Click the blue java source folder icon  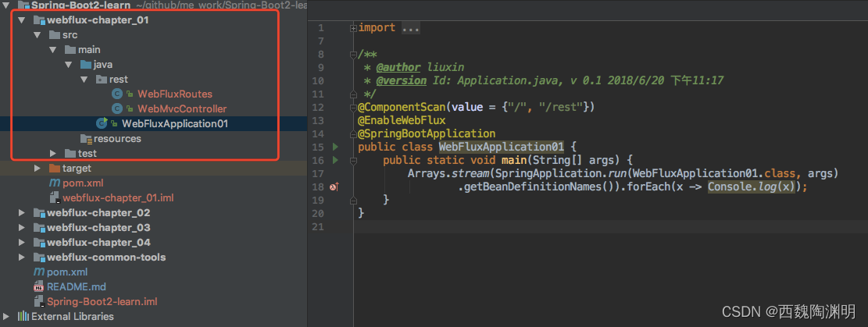[x=86, y=65]
